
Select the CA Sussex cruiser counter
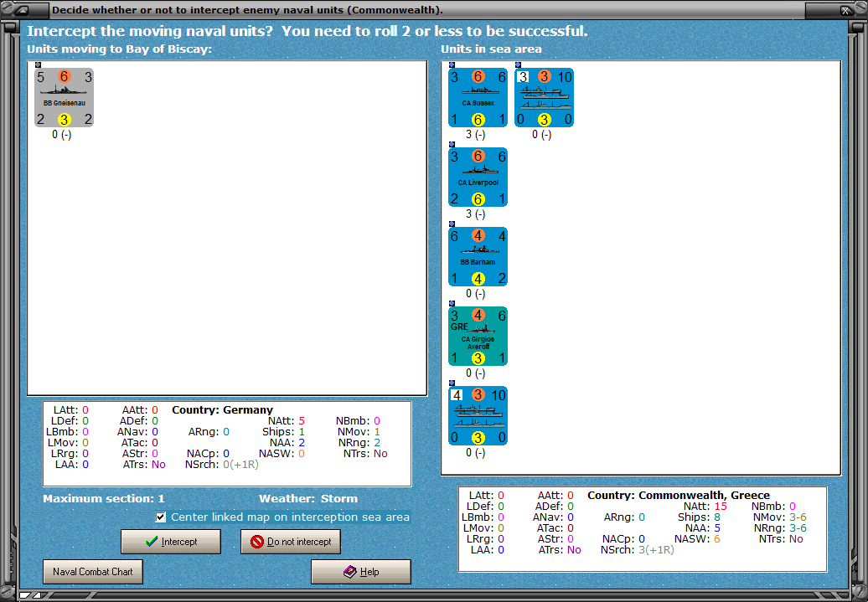click(478, 98)
